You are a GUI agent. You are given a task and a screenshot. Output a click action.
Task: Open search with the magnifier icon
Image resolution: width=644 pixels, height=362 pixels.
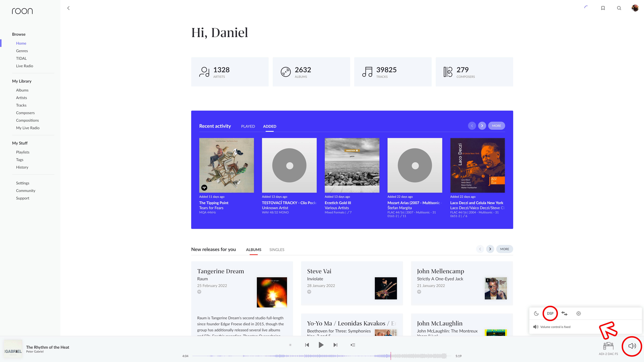point(619,8)
